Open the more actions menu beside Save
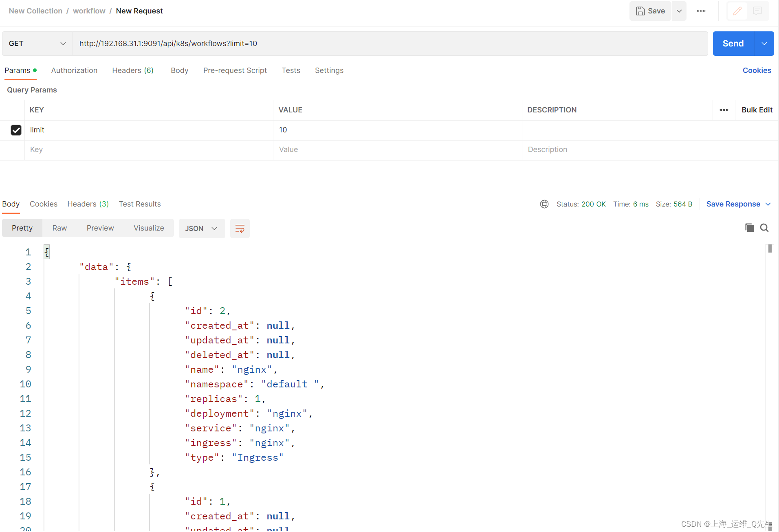The height and width of the screenshot is (532, 779). [701, 11]
